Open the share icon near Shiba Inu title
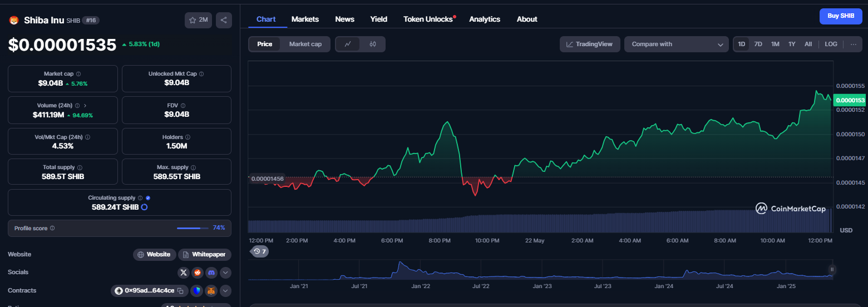The image size is (868, 307). (224, 20)
